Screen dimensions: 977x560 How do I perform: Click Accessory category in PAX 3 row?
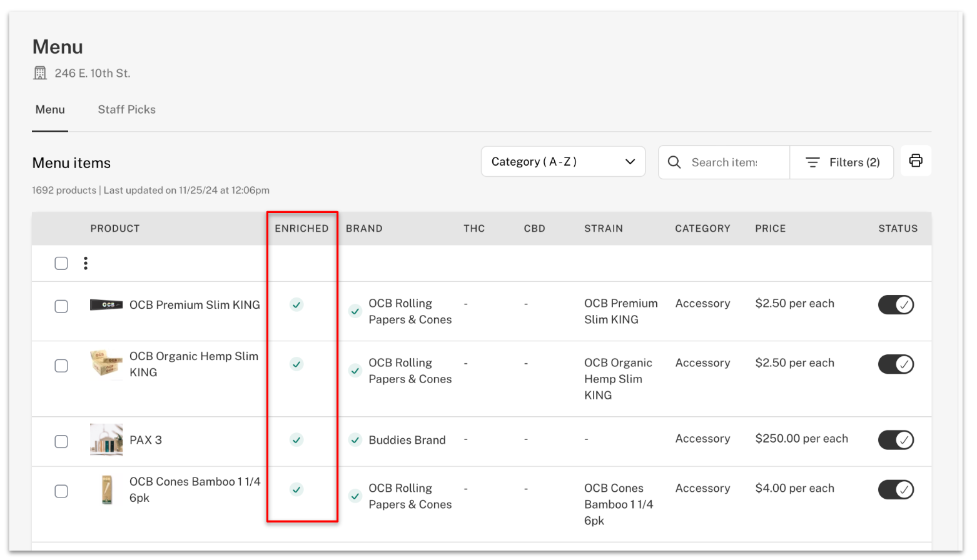[x=703, y=439]
